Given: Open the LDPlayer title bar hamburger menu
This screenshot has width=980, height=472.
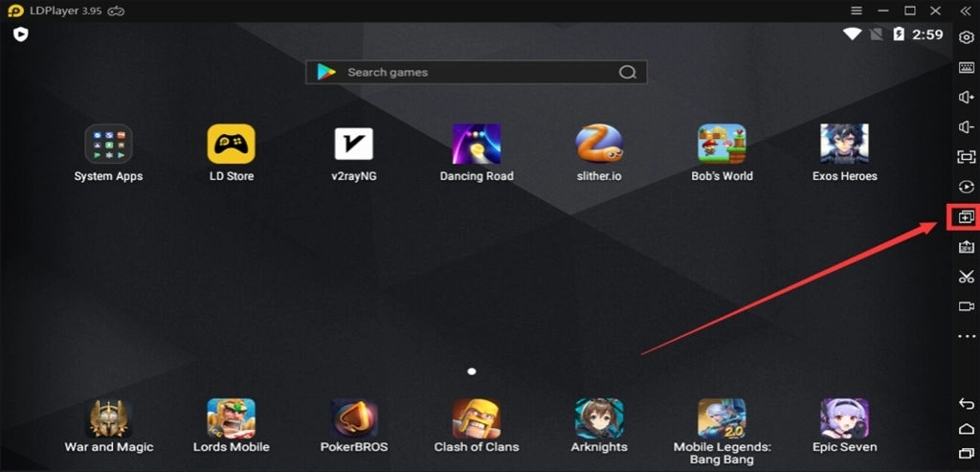Looking at the screenshot, I should coord(857,11).
